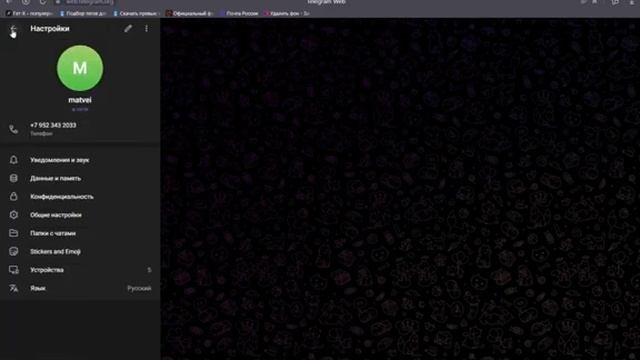
Task: Open Уведомления и звук settings
Action: [x=80, y=160]
